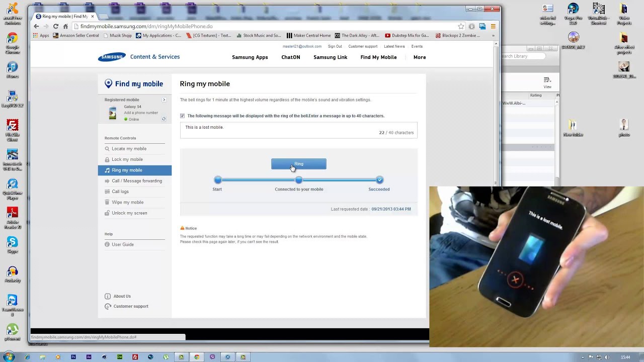644x362 pixels.
Task: Open the About Us link
Action: point(122,297)
